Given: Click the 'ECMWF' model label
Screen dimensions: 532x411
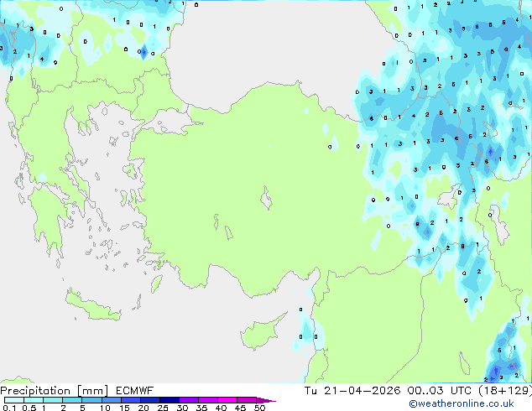Looking at the screenshot, I should pyautogui.click(x=135, y=391).
